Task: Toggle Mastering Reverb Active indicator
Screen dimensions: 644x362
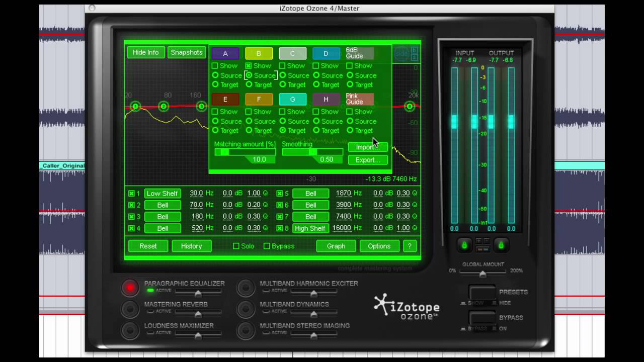Action: pyautogui.click(x=150, y=311)
